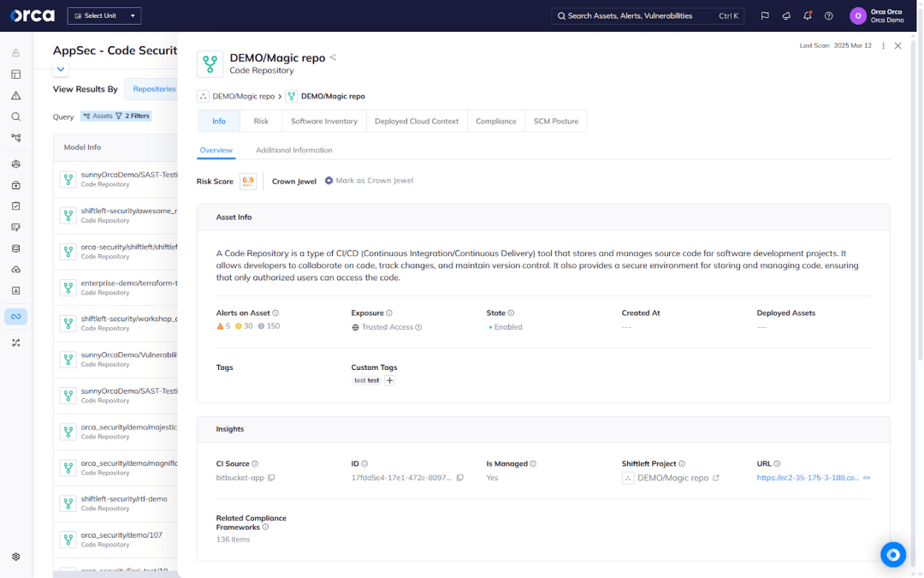The width and height of the screenshot is (924, 578).
Task: Open the lock icon in the left sidebar
Action: point(16,53)
